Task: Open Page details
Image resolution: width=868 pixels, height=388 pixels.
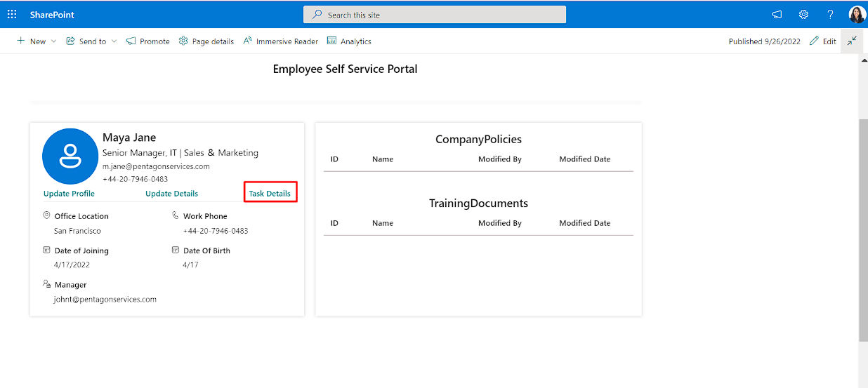Action: click(x=206, y=41)
